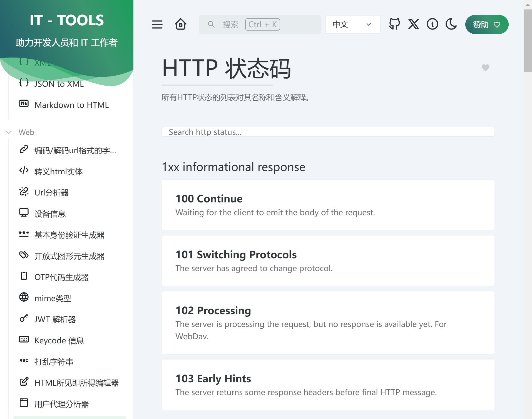Click the Open Graph tags icon
The width and height of the screenshot is (532, 419).
[x=24, y=255]
